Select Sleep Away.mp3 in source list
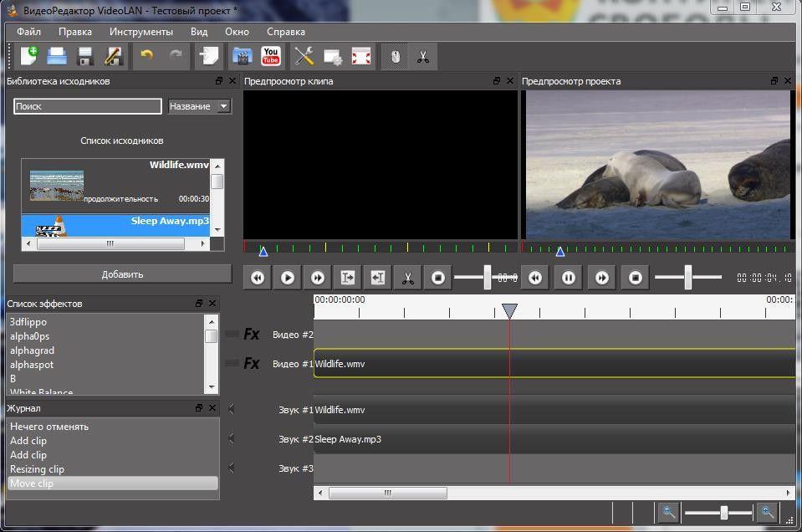The image size is (802, 532). 115,226
